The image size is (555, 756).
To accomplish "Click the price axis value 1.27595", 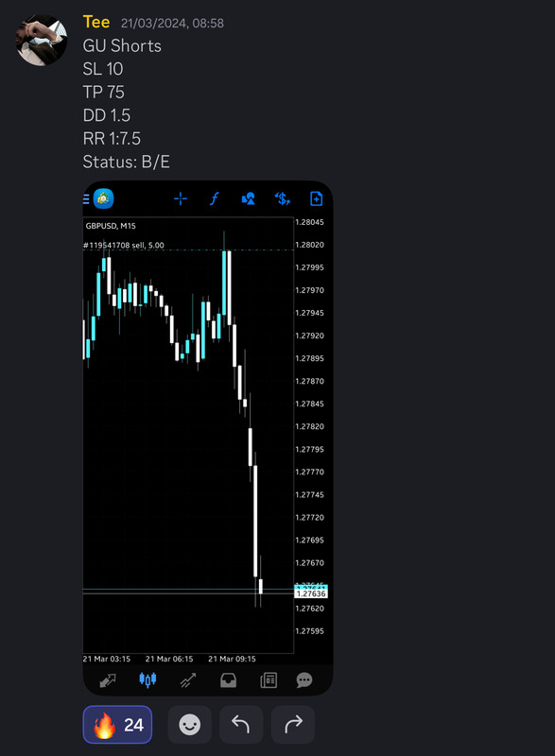I will (309, 631).
